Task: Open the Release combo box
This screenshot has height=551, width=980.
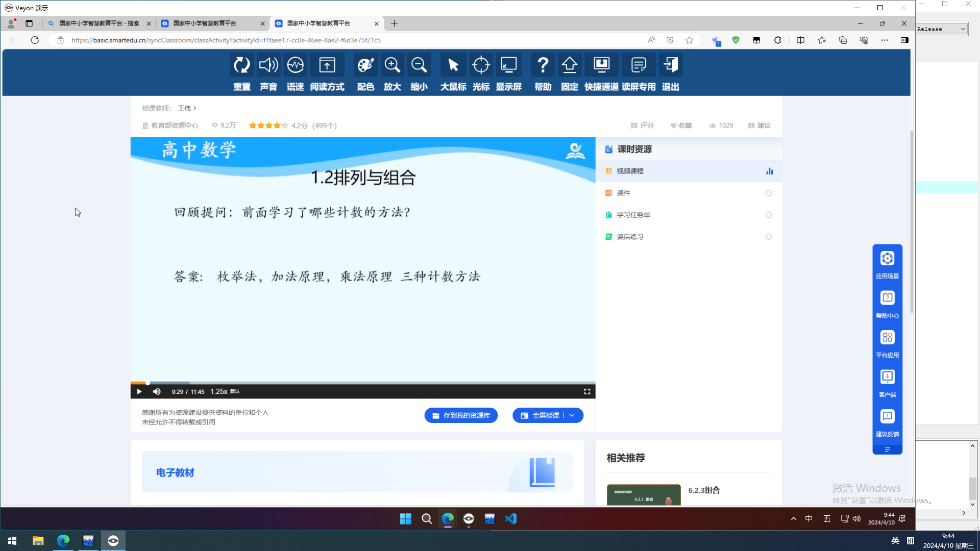Action: [x=941, y=29]
